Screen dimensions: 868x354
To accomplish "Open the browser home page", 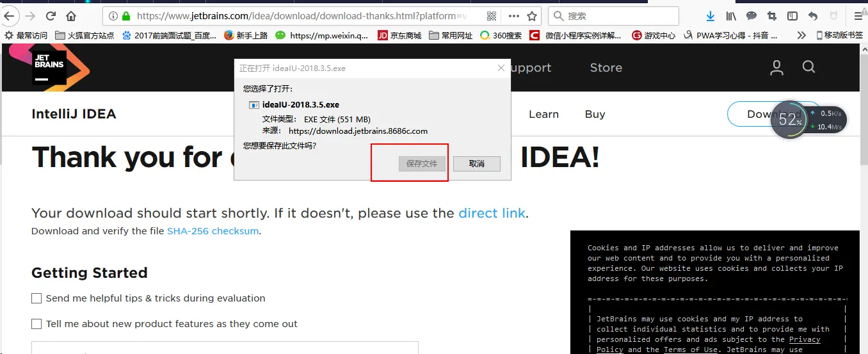I will [71, 16].
